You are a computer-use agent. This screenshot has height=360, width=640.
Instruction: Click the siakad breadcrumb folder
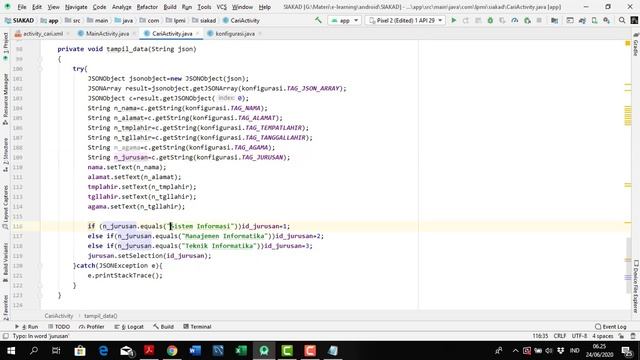click(204, 20)
